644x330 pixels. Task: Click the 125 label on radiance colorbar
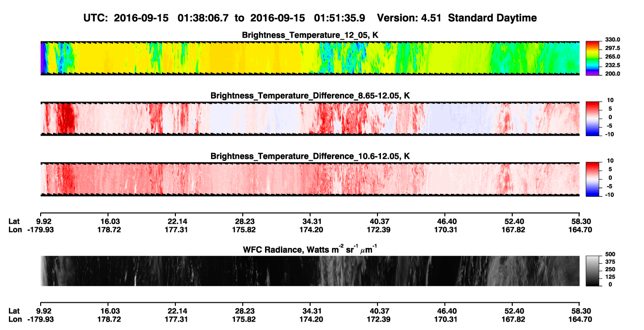click(610, 277)
